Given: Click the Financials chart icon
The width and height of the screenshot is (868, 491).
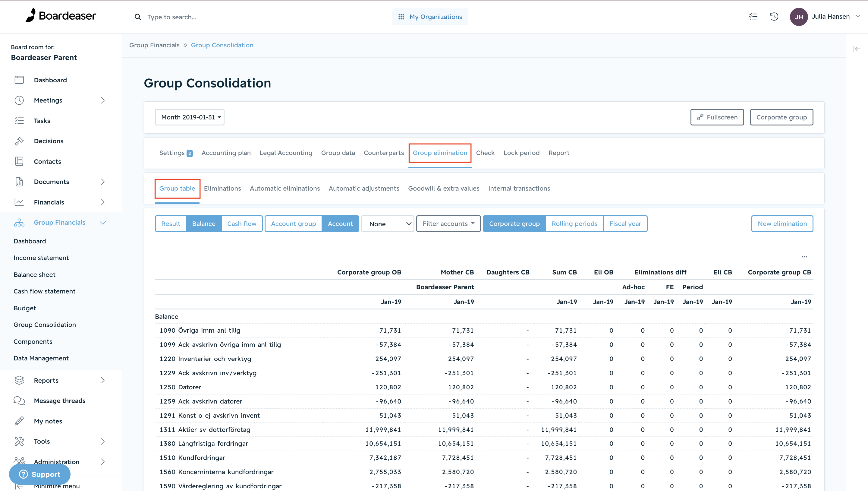Looking at the screenshot, I should click(19, 202).
